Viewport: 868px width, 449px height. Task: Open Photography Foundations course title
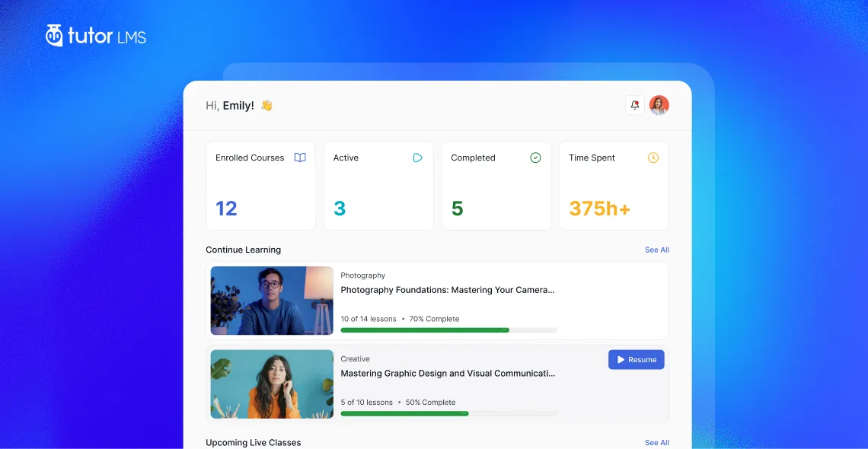[x=447, y=290]
